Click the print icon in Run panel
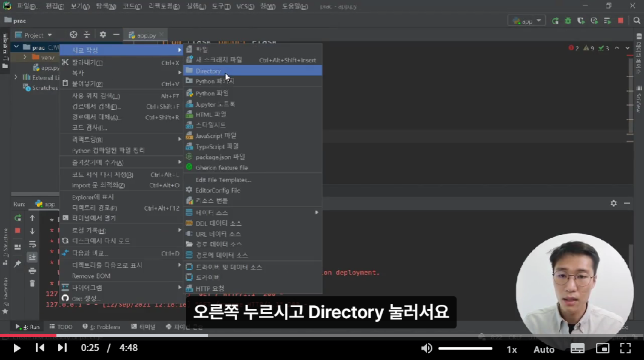The image size is (644, 360). [x=33, y=270]
